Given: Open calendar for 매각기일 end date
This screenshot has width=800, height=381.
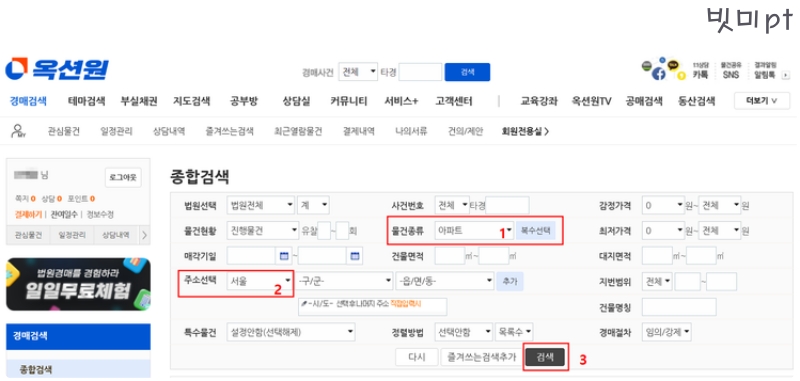Looking at the screenshot, I should click(x=355, y=256).
